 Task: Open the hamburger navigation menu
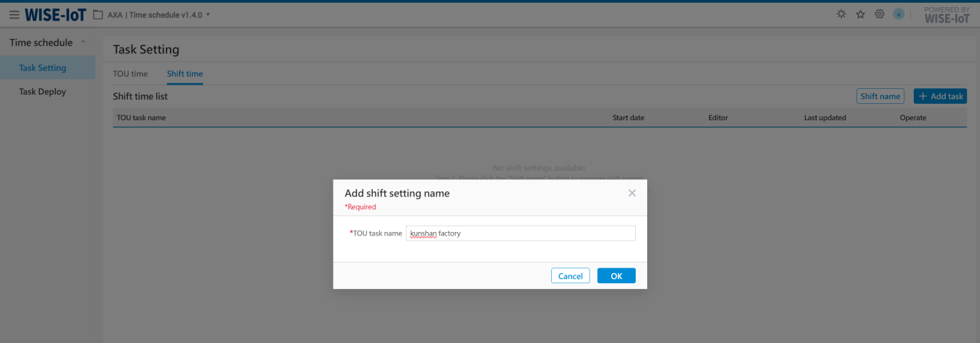click(x=14, y=14)
